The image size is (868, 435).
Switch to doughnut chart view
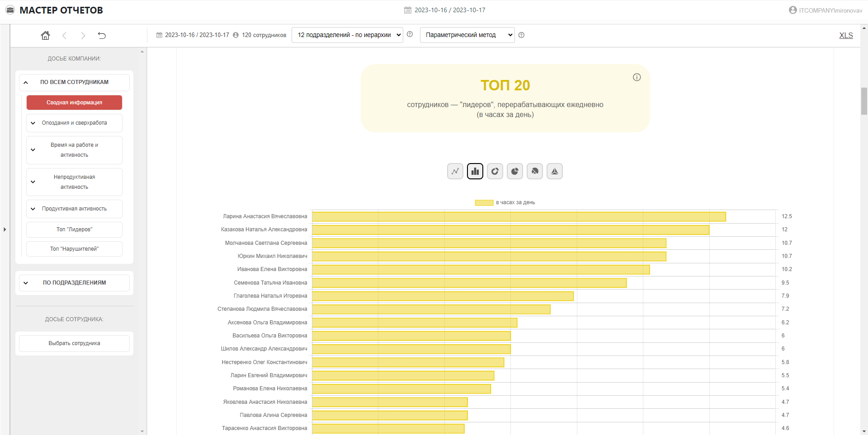495,171
